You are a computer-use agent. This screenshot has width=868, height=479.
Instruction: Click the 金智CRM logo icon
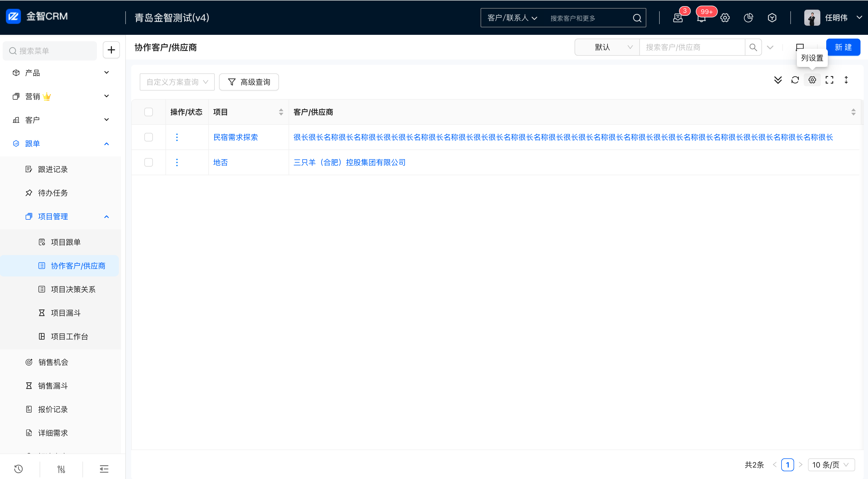(x=13, y=16)
